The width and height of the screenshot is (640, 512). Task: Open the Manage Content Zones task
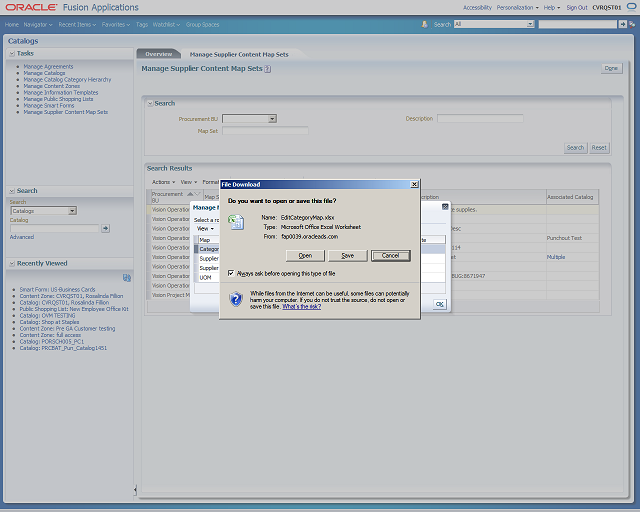(x=51, y=86)
